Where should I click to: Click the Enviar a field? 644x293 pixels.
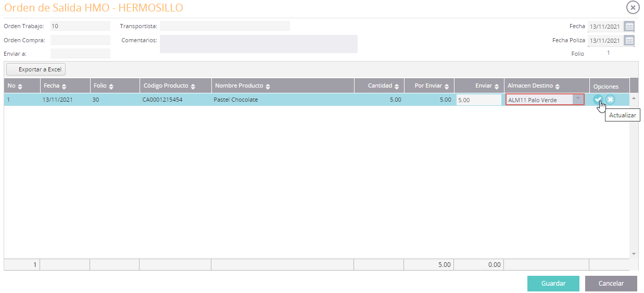(x=80, y=53)
